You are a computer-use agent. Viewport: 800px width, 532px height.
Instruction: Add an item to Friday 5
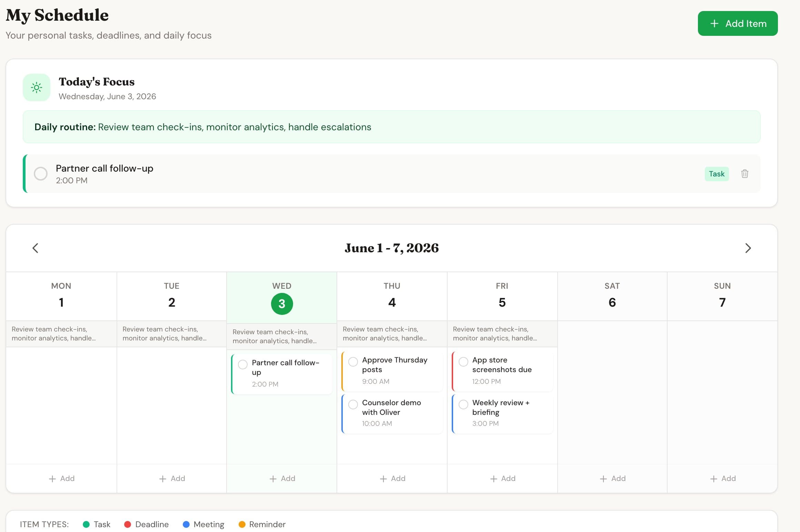click(x=502, y=478)
